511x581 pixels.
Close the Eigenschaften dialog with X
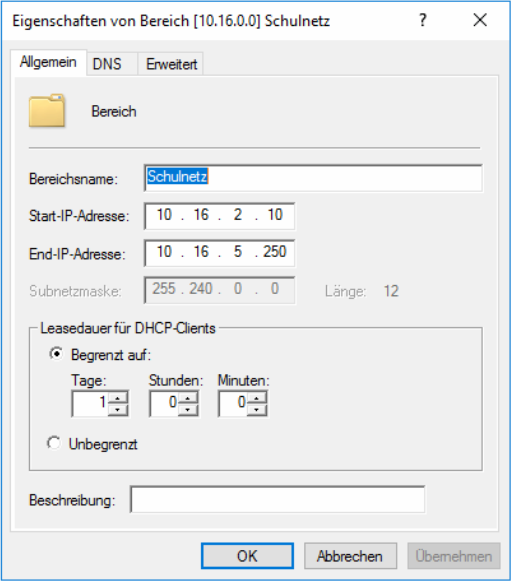480,20
